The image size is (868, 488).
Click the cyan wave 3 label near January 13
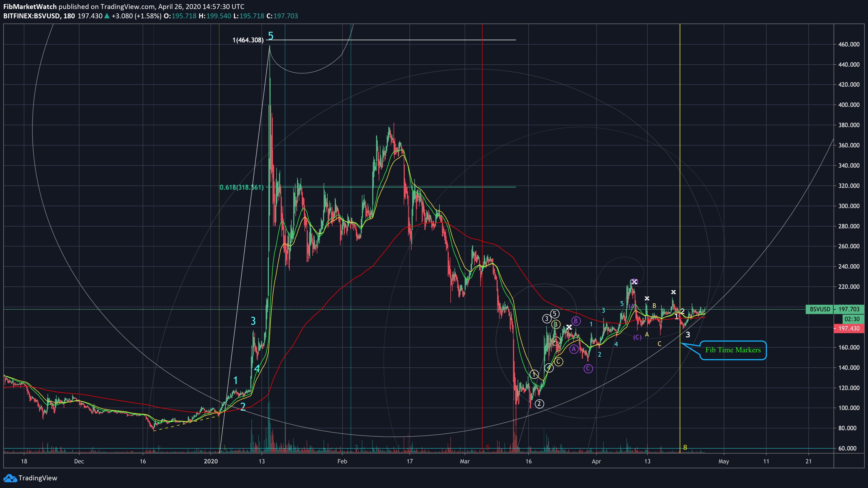pos(253,321)
